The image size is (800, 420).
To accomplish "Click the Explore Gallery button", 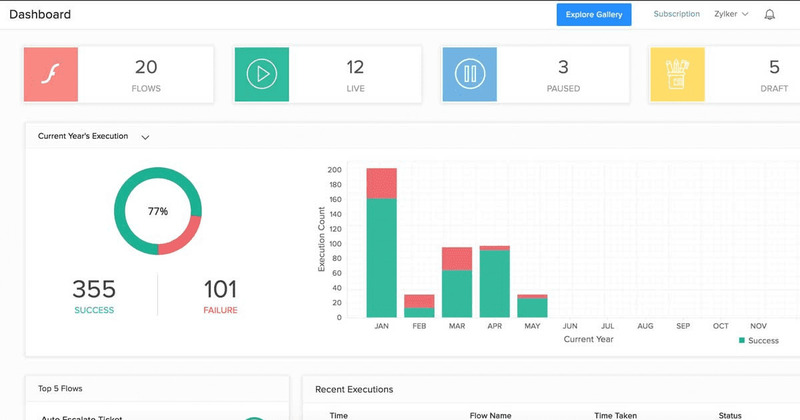I will pyautogui.click(x=594, y=14).
